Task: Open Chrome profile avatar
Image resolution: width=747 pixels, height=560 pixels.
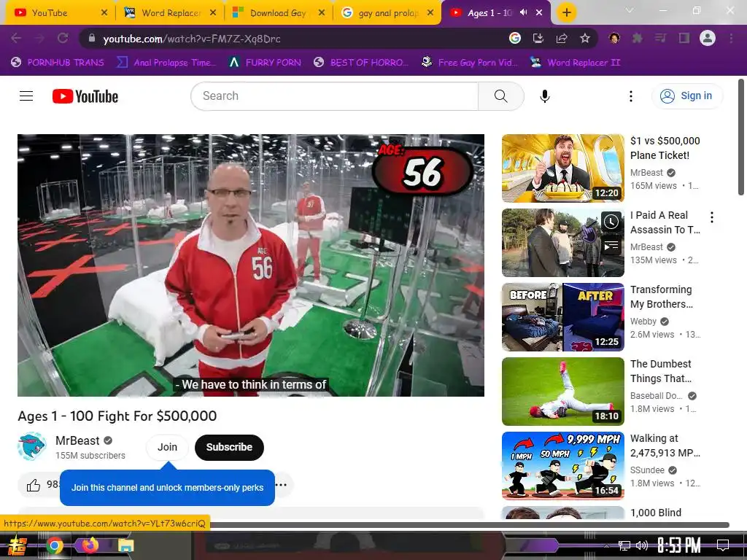Action: coord(708,38)
